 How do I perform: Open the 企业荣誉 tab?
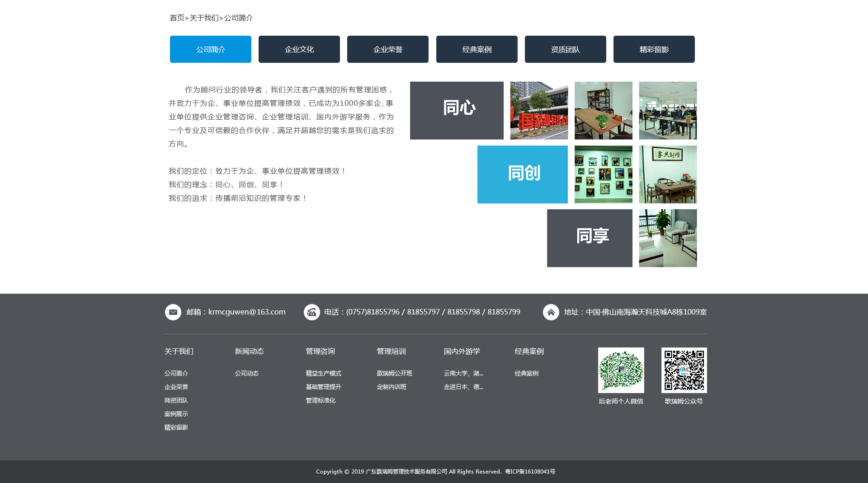(x=388, y=49)
